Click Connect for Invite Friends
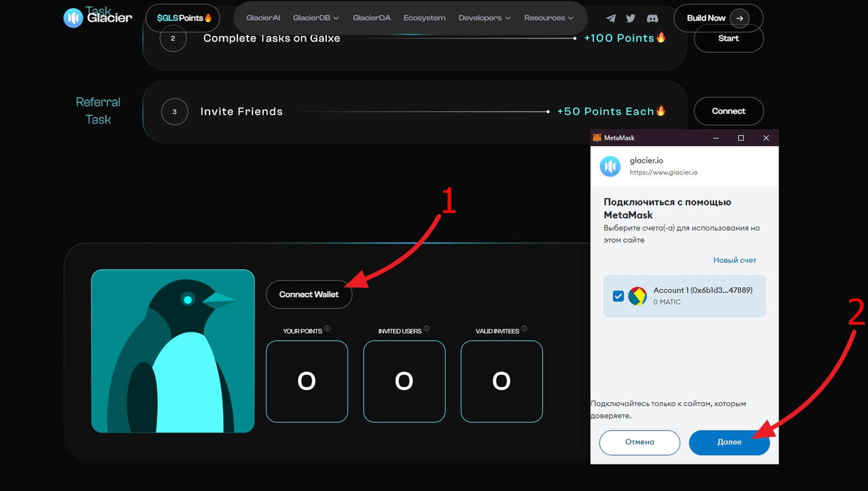Image resolution: width=868 pixels, height=491 pixels. pos(728,111)
